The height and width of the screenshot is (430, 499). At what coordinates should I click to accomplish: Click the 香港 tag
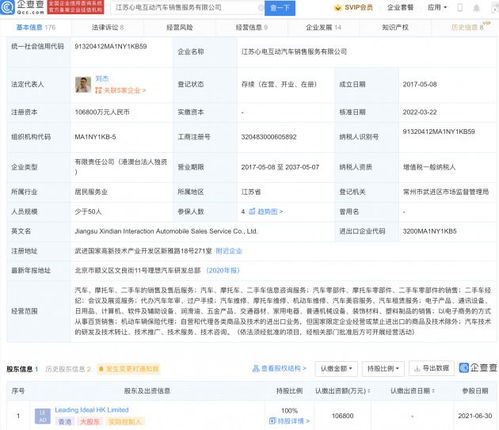pyautogui.click(x=65, y=421)
